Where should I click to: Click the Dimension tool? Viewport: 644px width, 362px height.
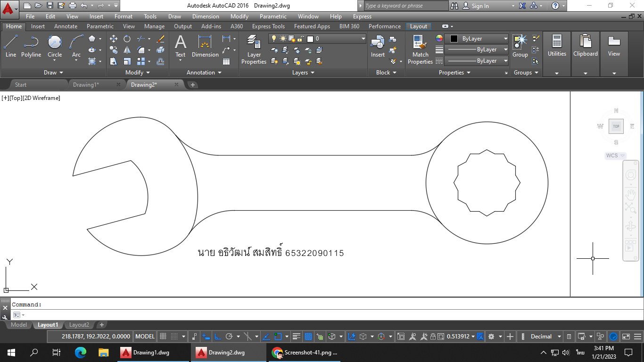tap(205, 46)
